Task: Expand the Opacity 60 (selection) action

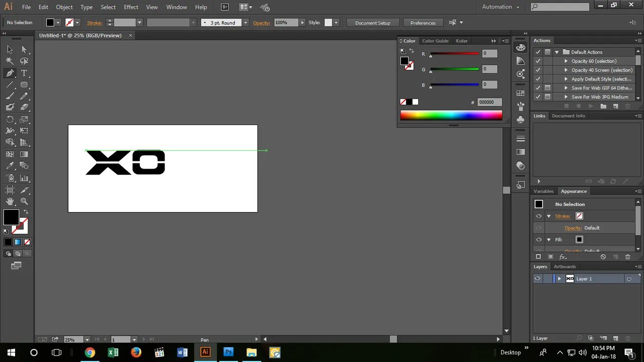Action: 566,61
